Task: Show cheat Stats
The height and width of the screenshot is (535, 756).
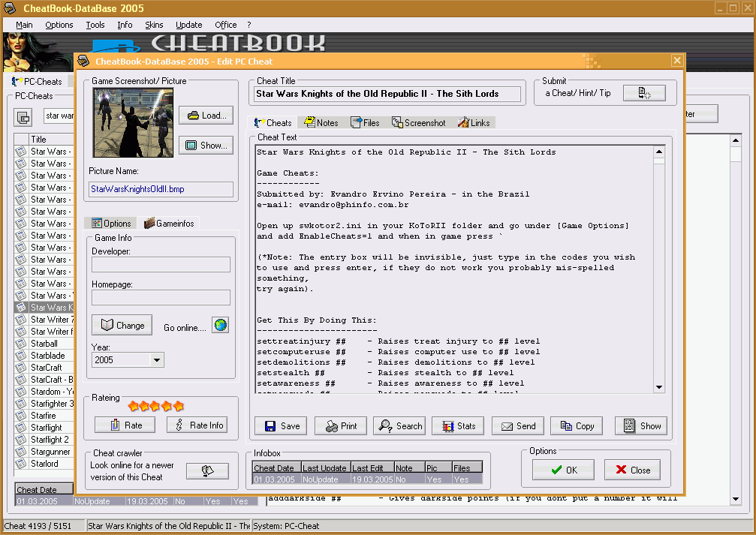Action: coord(458,425)
